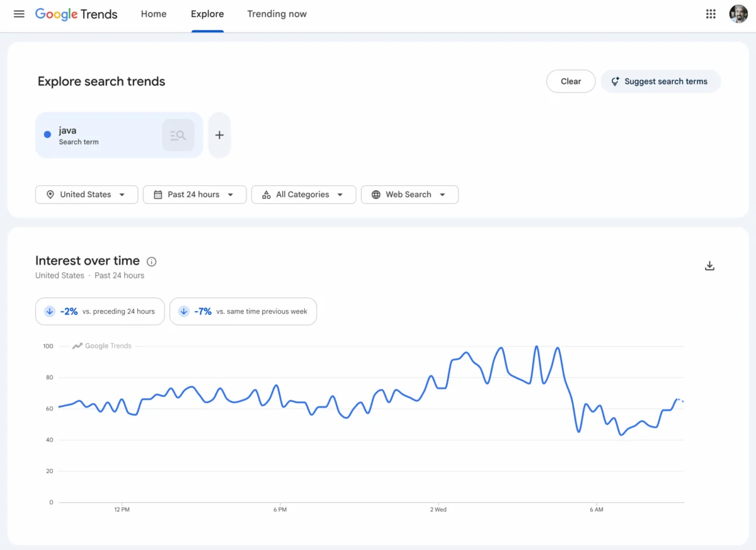Viewport: 756px width, 550px height.
Task: Click the blue java color dot
Action: [47, 135]
